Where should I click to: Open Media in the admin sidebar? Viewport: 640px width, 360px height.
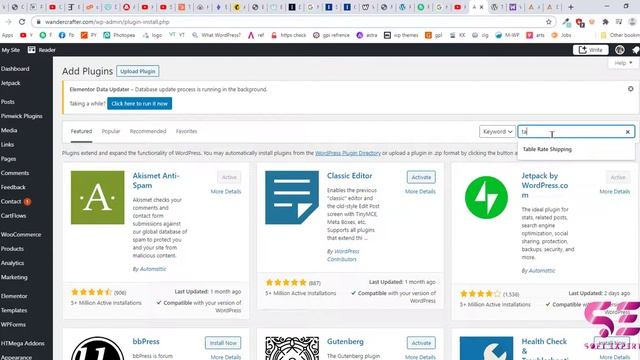[x=9, y=130]
